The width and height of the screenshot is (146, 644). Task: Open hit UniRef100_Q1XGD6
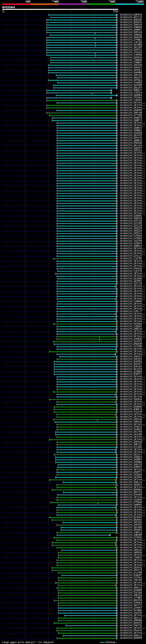[131, 278]
